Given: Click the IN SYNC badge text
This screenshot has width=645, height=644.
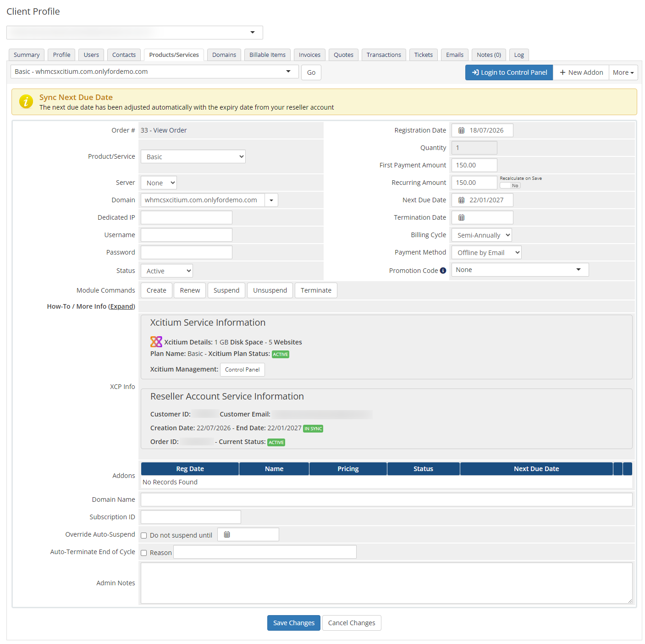Looking at the screenshot, I should (313, 429).
